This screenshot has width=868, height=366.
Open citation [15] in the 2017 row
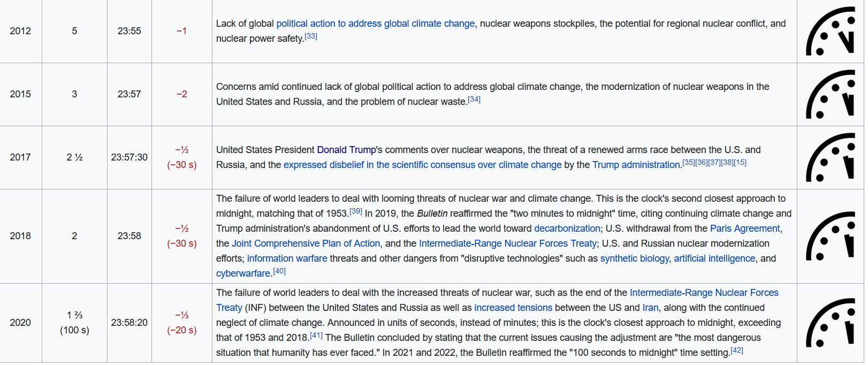coord(740,162)
